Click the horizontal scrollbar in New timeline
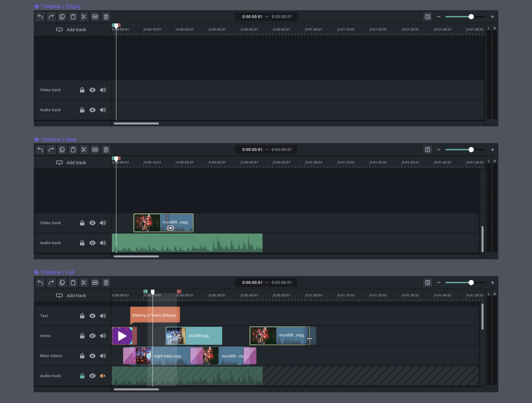This screenshot has width=532, height=403. pyautogui.click(x=136, y=257)
